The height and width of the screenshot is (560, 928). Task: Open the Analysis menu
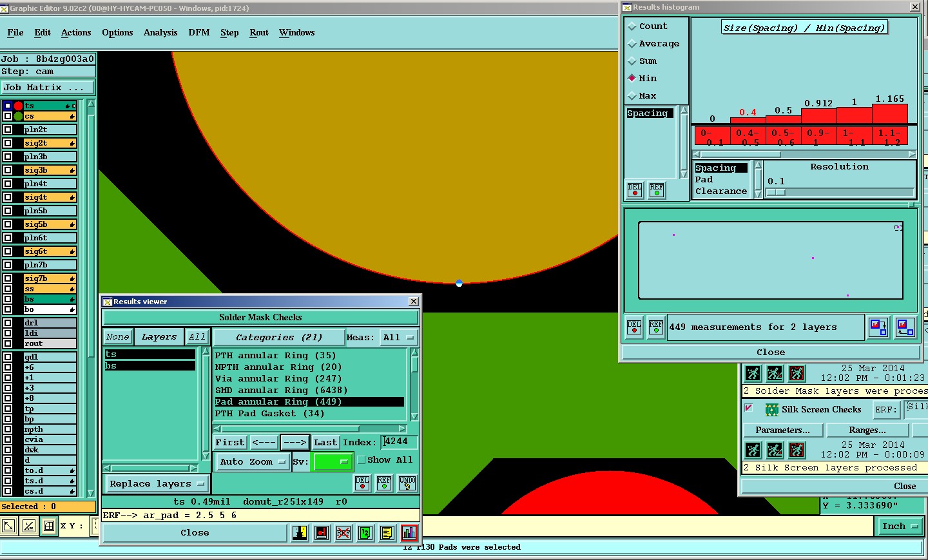(160, 32)
